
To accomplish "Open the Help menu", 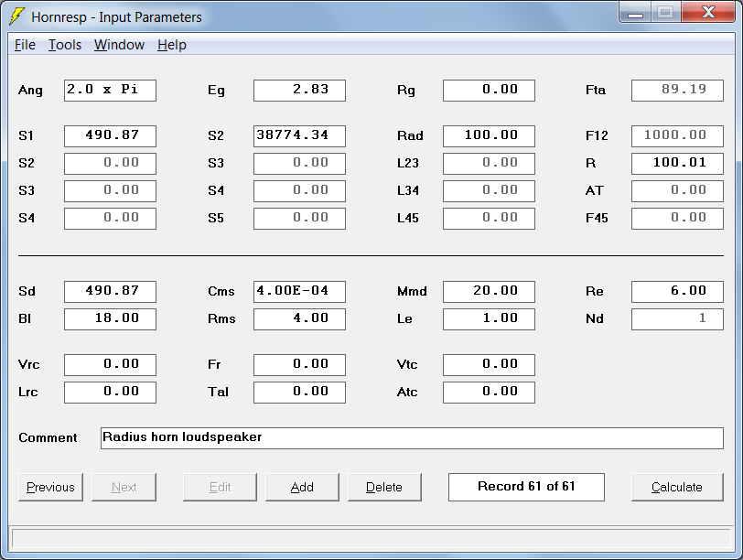I will point(171,45).
